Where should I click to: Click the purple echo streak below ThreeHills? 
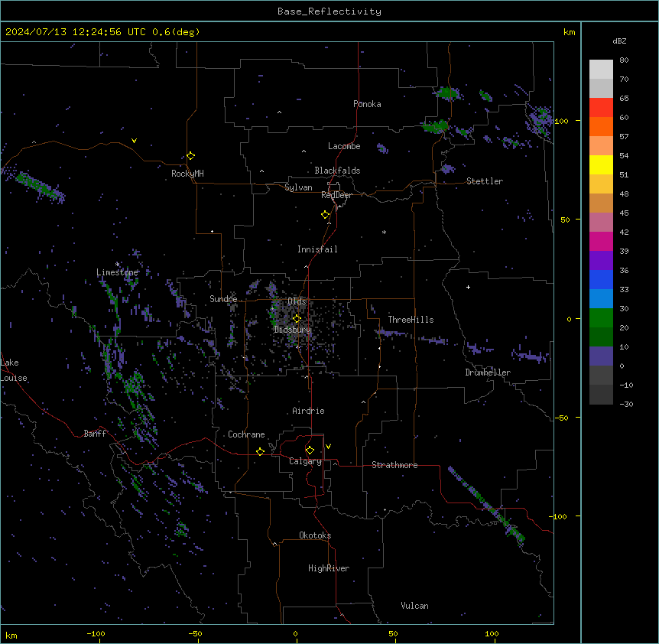coord(391,333)
